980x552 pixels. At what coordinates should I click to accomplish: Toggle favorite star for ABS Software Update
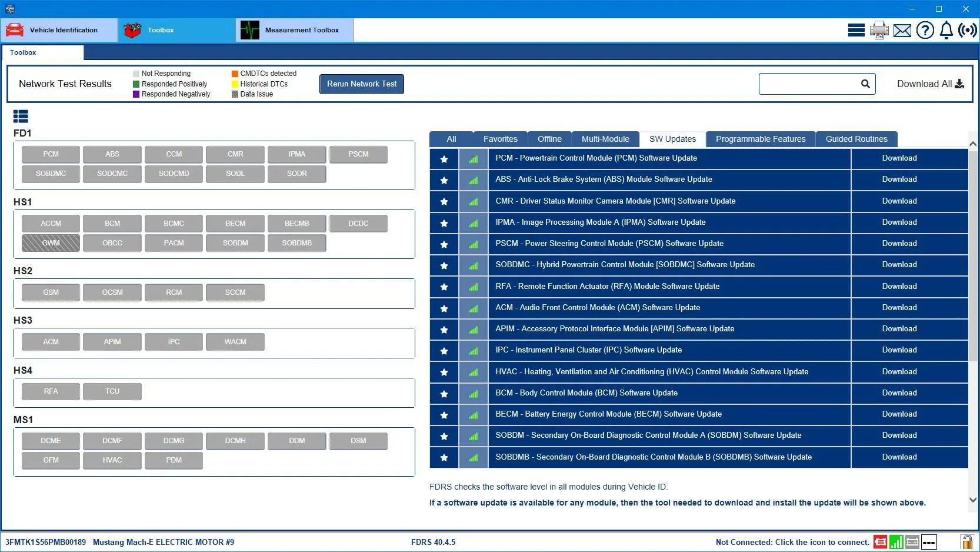pos(444,180)
